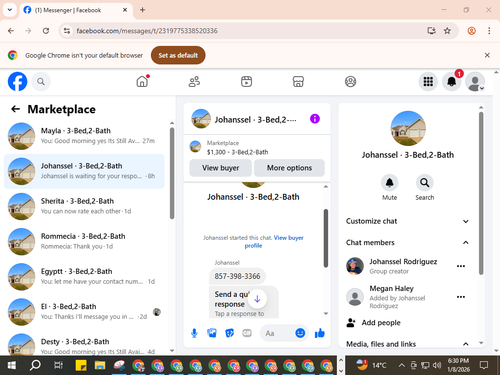Open Facebook search magnifier

41,81
